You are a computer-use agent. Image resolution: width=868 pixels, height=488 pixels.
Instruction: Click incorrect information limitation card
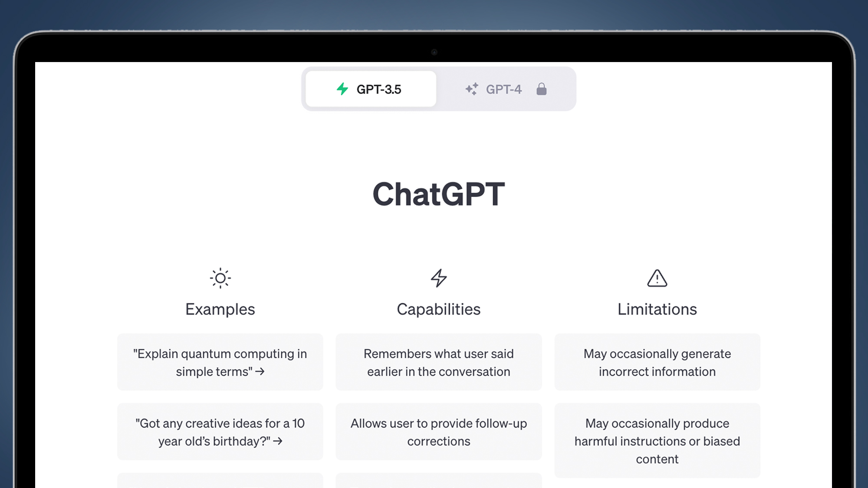[x=657, y=362]
